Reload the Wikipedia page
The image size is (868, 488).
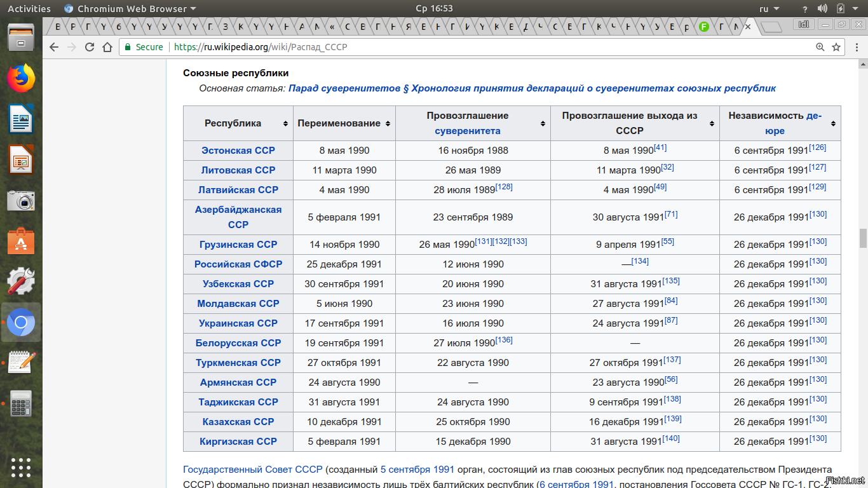[90, 47]
